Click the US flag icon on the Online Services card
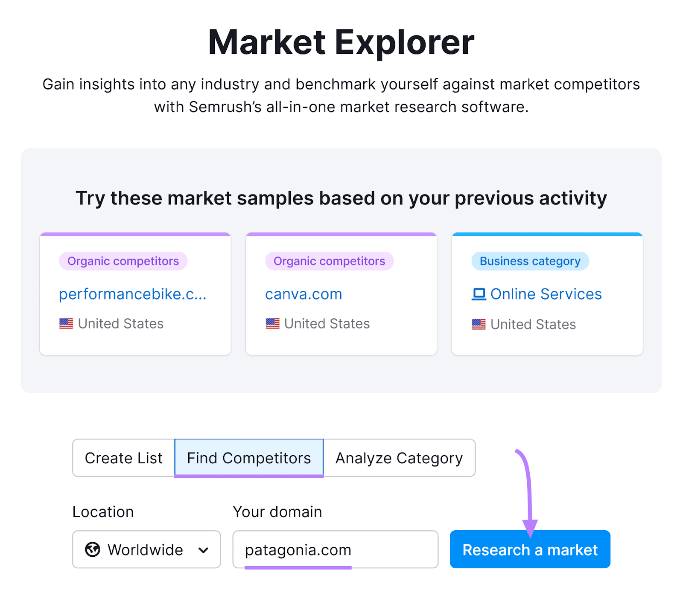 pos(479,324)
